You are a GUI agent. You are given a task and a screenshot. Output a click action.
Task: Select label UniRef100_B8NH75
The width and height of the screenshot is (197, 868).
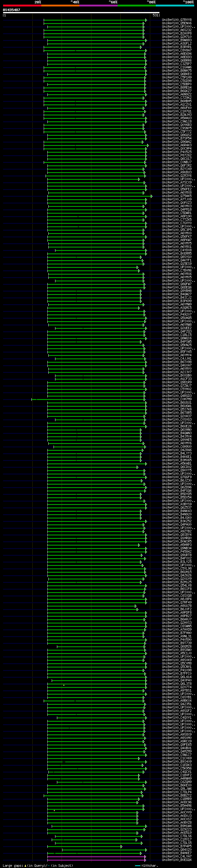click(176, 71)
